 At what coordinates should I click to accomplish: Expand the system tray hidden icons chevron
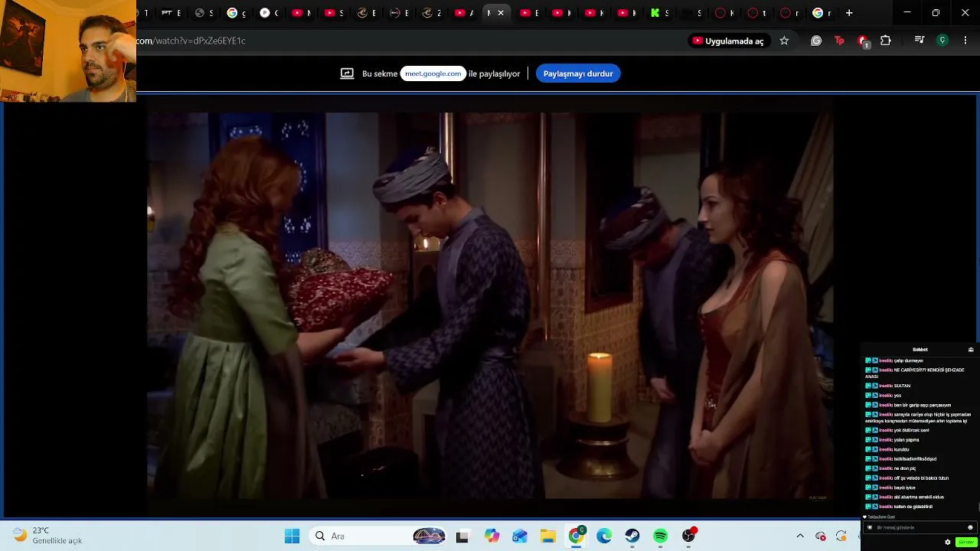tap(800, 536)
